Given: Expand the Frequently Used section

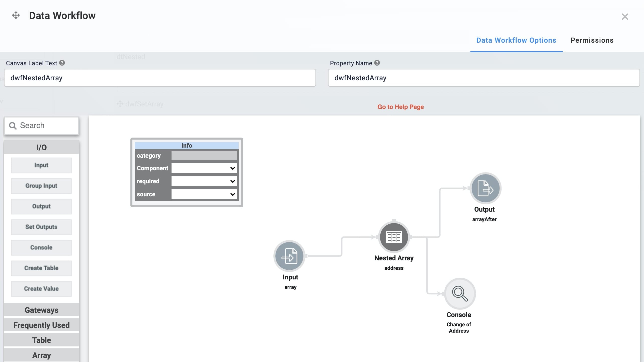Looking at the screenshot, I should point(42,325).
